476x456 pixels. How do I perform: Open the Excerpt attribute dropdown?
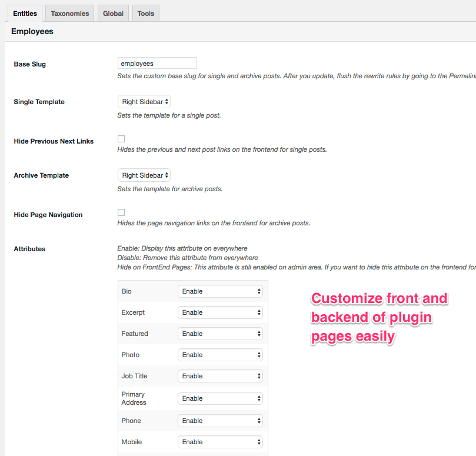coord(220,312)
